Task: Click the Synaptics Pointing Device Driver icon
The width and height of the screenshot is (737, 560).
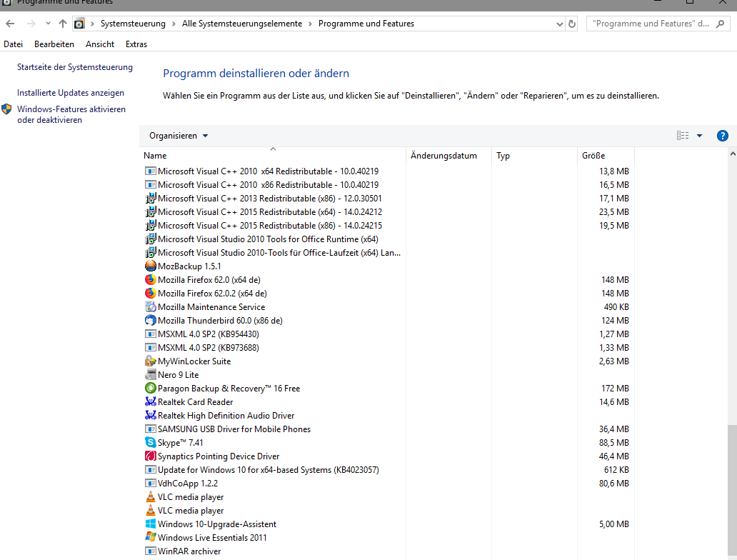Action: [x=151, y=456]
